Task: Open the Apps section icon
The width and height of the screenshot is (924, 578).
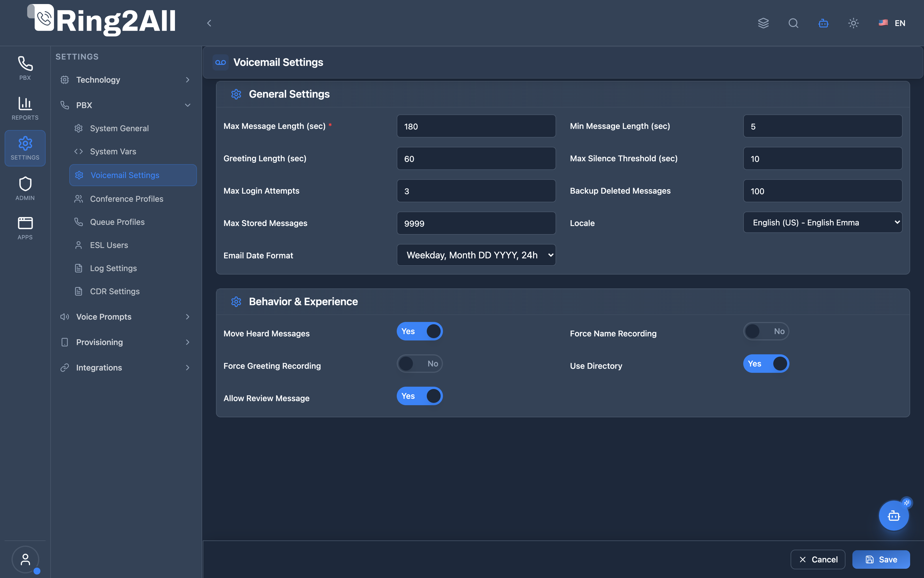Action: pyautogui.click(x=25, y=228)
